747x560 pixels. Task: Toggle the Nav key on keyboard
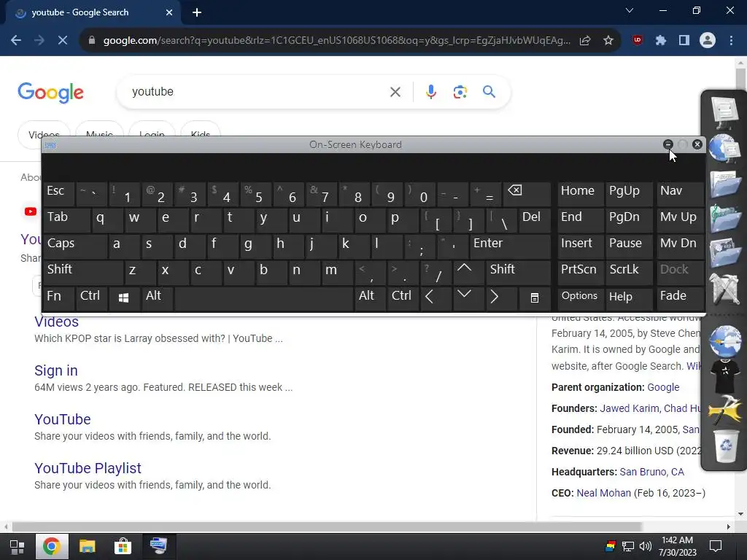coord(680,192)
